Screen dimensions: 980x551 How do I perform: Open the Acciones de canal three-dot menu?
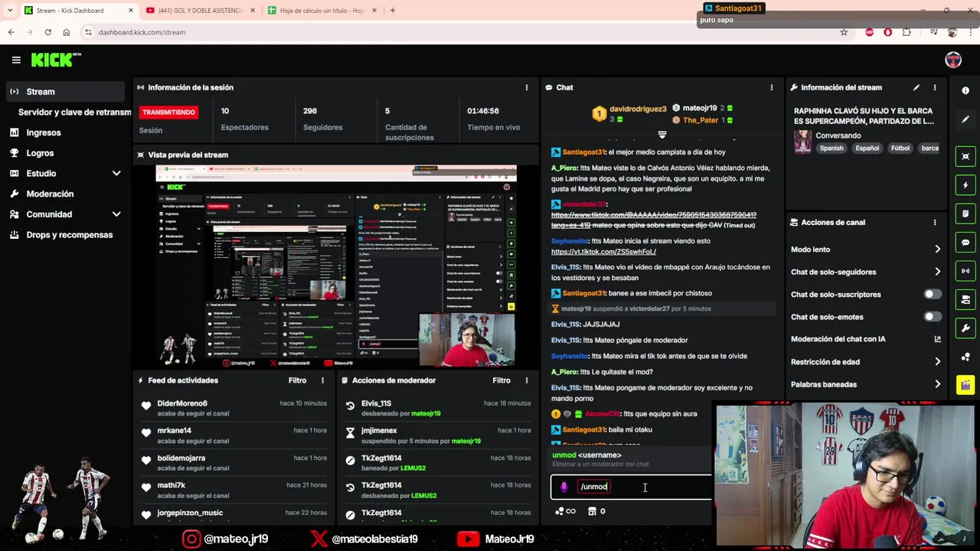(x=935, y=223)
